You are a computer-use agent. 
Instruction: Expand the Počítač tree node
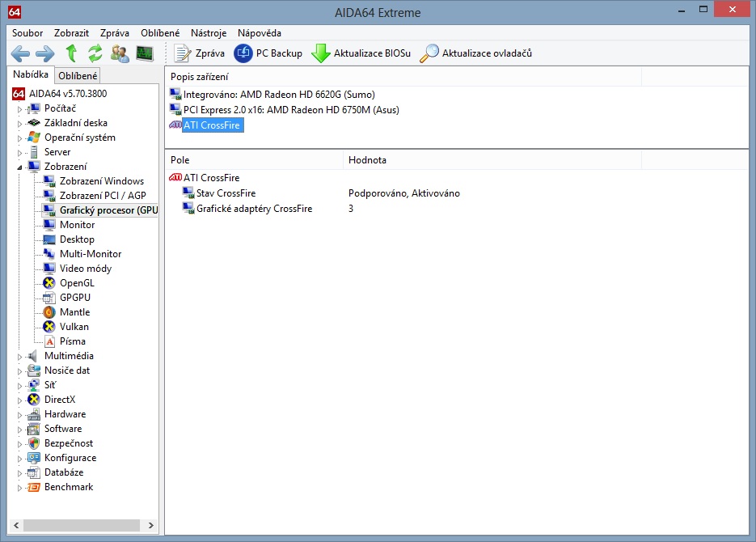point(19,109)
